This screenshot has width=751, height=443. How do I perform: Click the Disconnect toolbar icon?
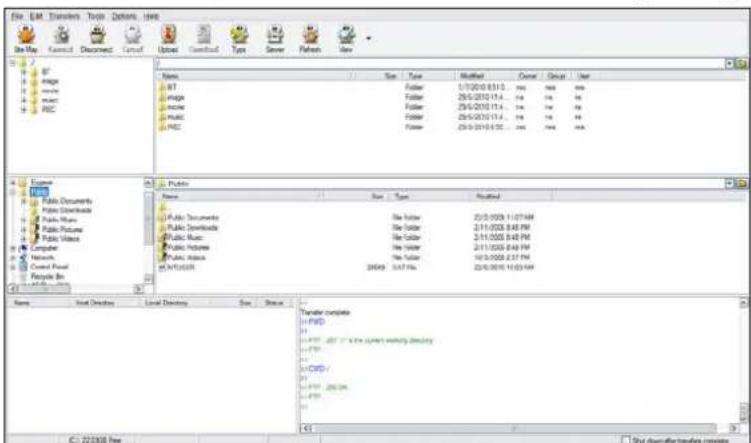[96, 39]
